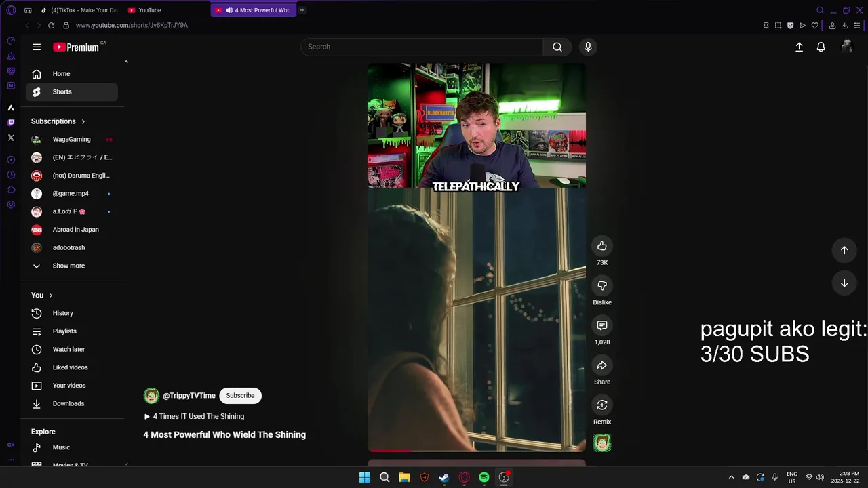
Task: Open Watch later in the sidebar
Action: [x=72, y=349]
